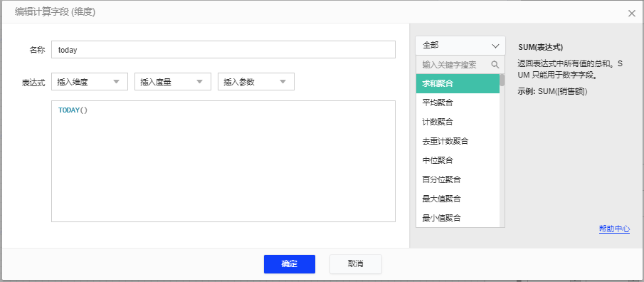The image size is (644, 282).
Task: Click the function list scrollbar thumb
Action: pyautogui.click(x=502, y=80)
